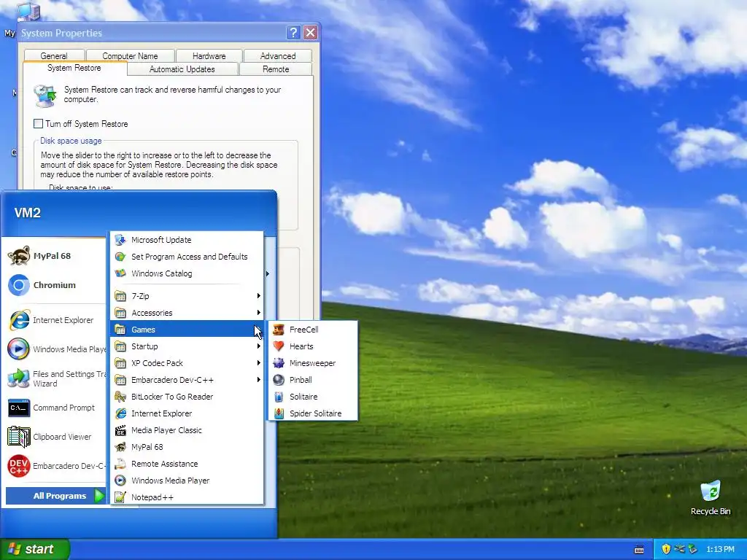
Task: Switch to Automatic Updates tab
Action: tap(182, 69)
